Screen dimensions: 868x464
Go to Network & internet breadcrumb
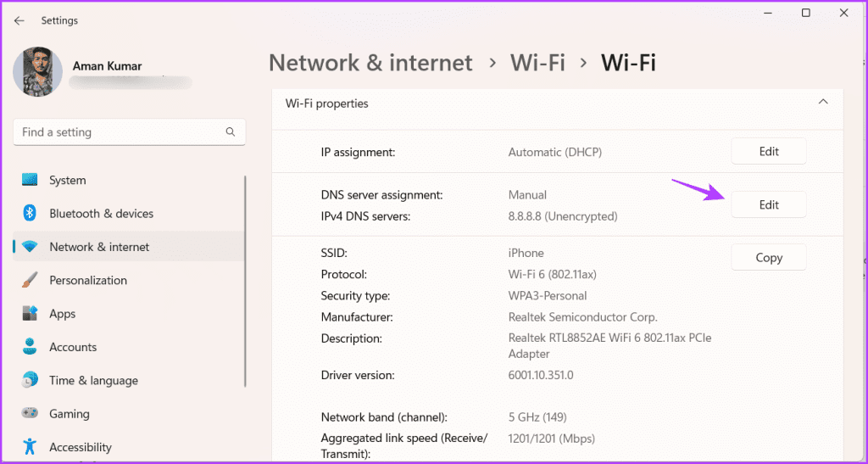tap(370, 63)
